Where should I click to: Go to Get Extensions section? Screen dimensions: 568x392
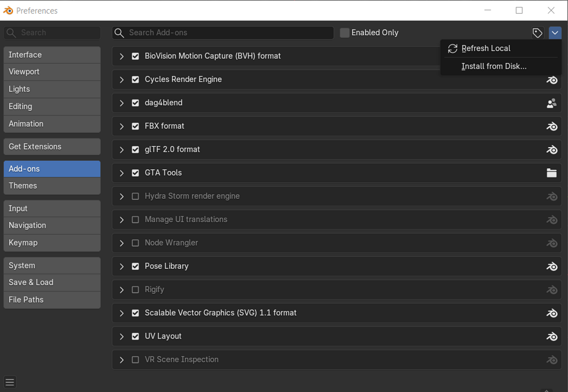point(52,147)
